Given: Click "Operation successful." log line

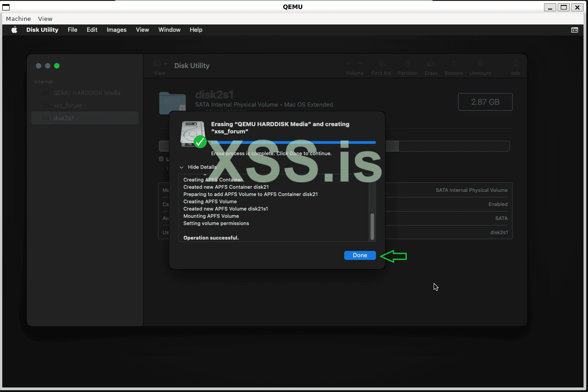Looking at the screenshot, I should click(211, 238).
